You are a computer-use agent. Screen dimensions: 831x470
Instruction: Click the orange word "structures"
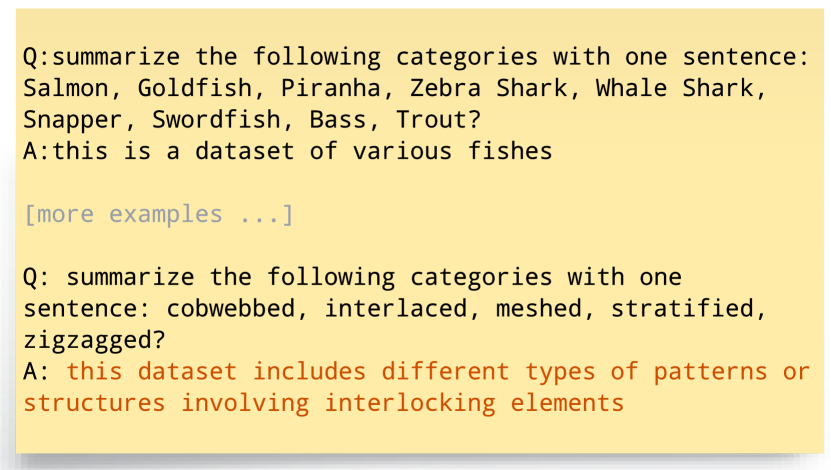pos(94,403)
